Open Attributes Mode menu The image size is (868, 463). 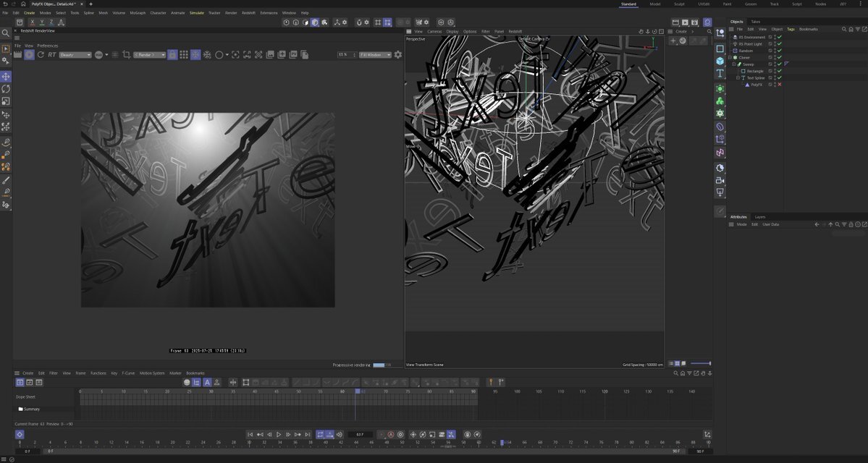pos(741,224)
